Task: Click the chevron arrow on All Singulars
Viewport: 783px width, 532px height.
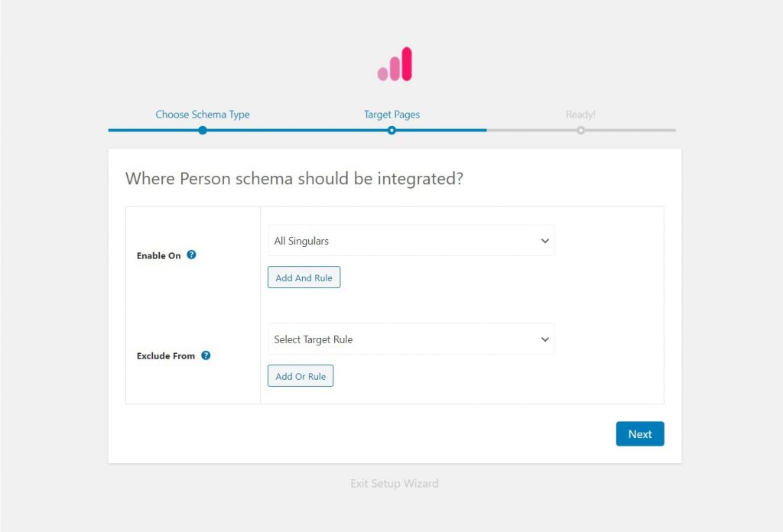Action: [545, 241]
